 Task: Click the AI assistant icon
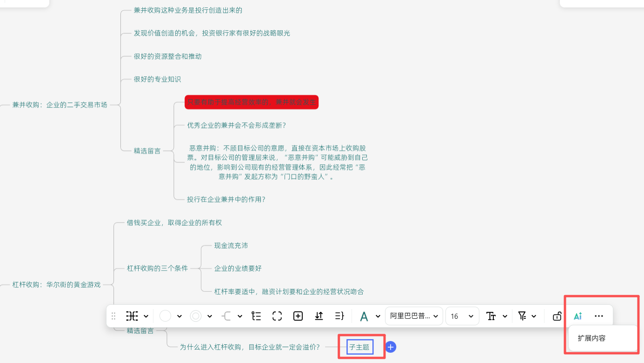pyautogui.click(x=578, y=316)
